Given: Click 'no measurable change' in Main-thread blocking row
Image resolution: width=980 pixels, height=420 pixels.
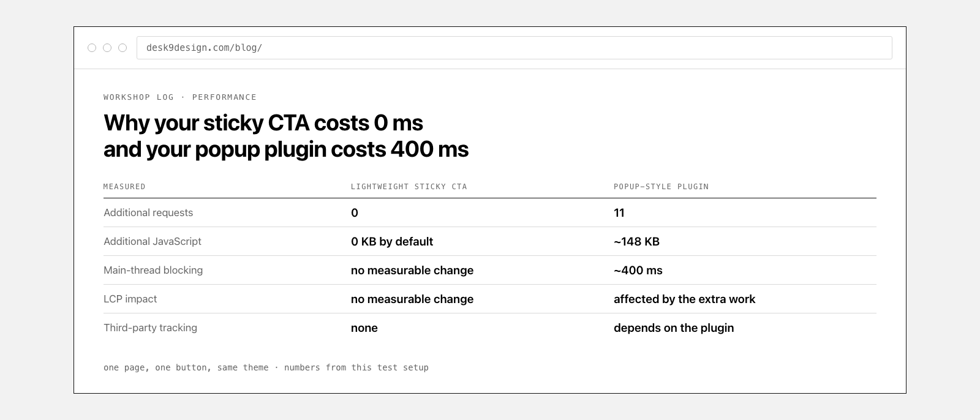Looking at the screenshot, I should click(x=412, y=271).
